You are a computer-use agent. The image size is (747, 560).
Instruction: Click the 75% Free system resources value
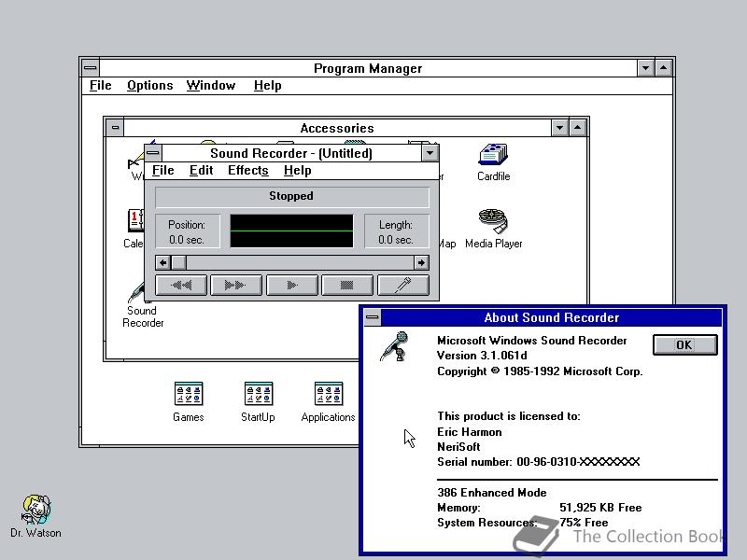pos(585,523)
